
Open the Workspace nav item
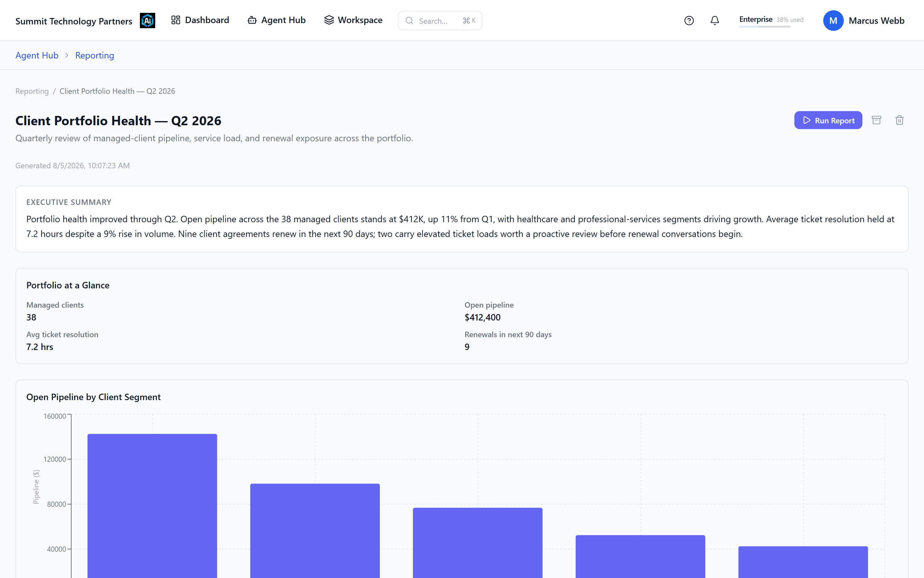353,20
